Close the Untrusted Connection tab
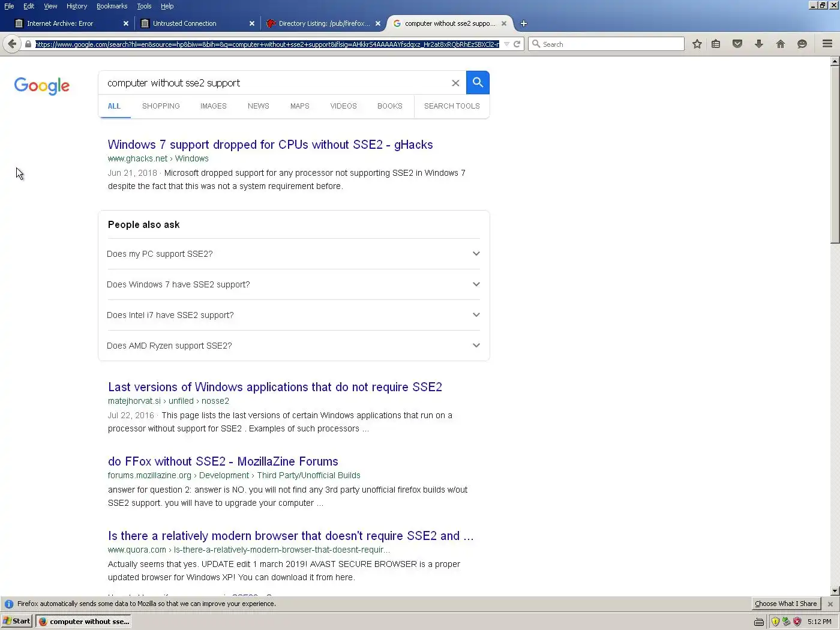The image size is (840, 630). coord(252,23)
